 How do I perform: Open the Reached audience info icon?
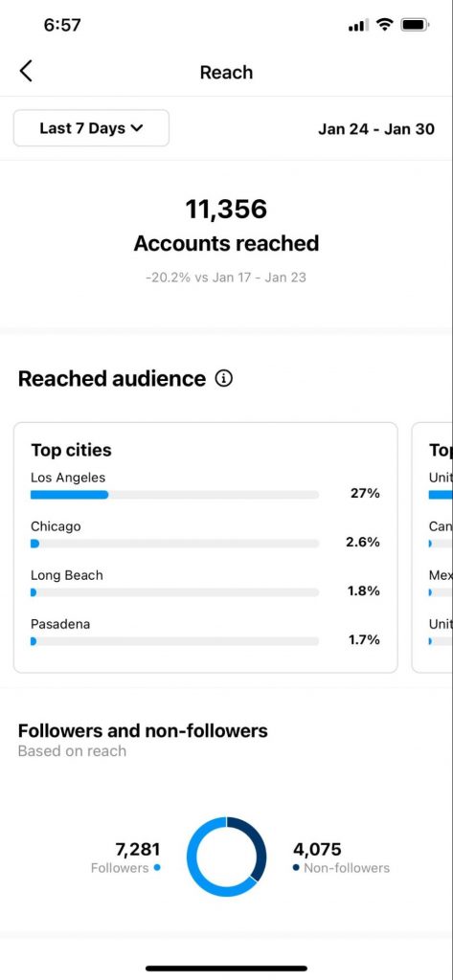click(223, 378)
